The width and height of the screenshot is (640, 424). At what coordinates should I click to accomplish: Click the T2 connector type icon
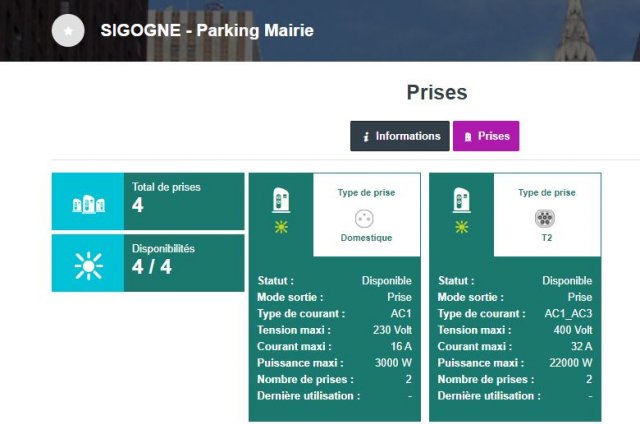coord(544,218)
